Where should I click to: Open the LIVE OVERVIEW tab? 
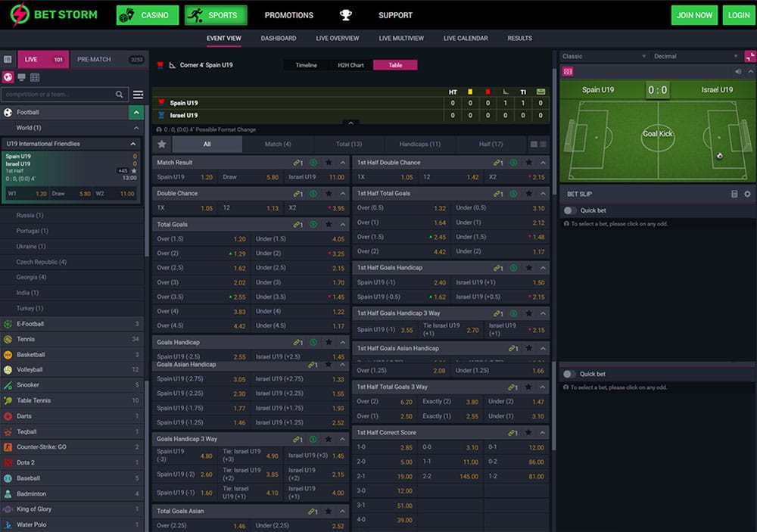(x=338, y=38)
